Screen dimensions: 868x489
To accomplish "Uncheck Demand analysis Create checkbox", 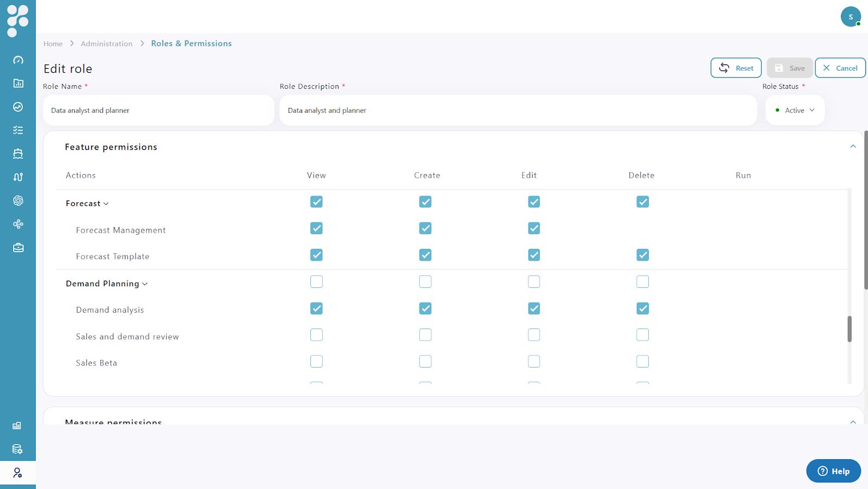I will coord(425,308).
